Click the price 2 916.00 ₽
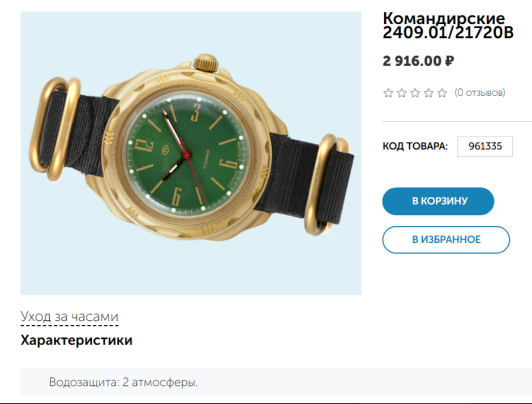Image resolution: width=532 pixels, height=404 pixels. point(418,61)
